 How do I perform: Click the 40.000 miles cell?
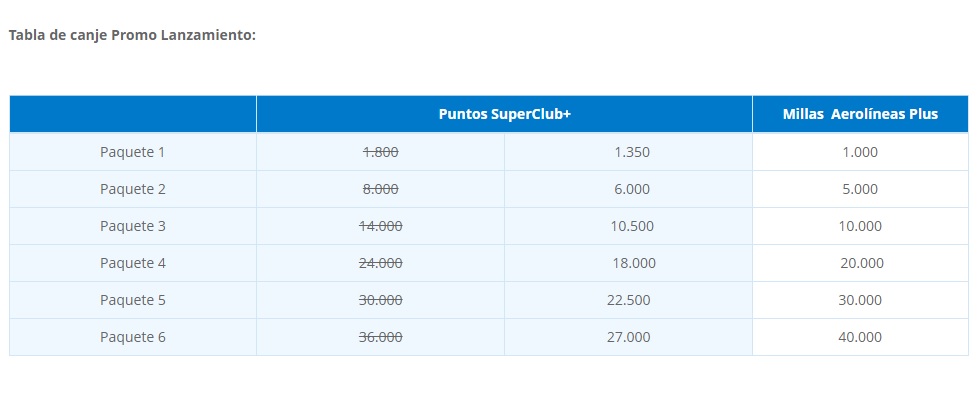(860, 337)
